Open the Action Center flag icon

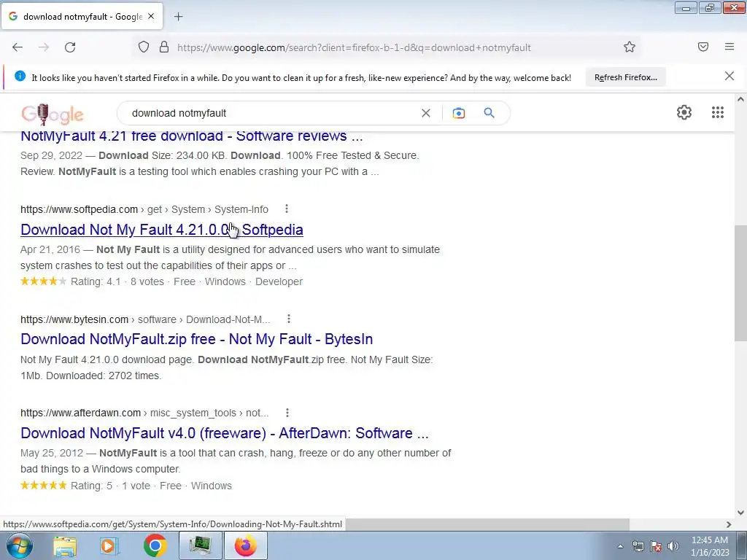point(656,546)
